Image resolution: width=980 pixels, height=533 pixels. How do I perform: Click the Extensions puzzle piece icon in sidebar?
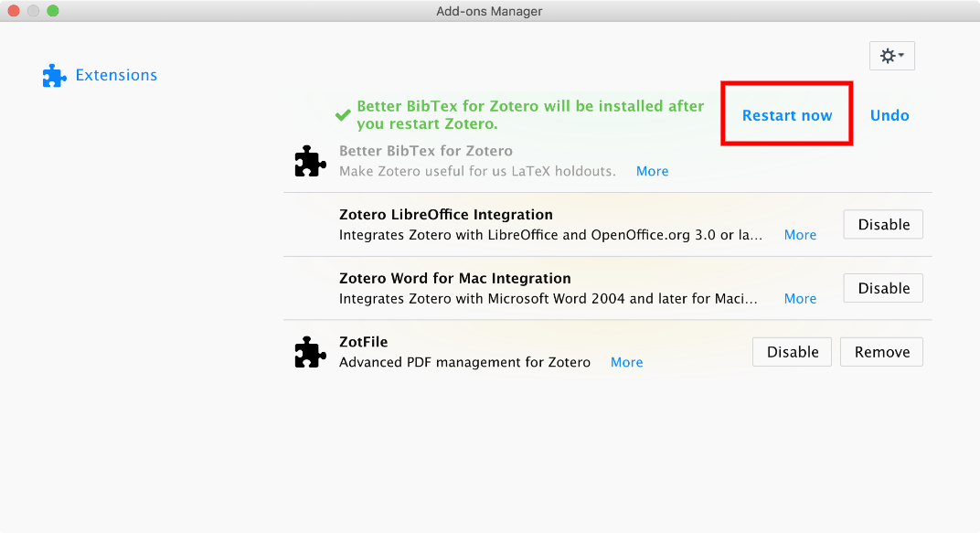[55, 76]
